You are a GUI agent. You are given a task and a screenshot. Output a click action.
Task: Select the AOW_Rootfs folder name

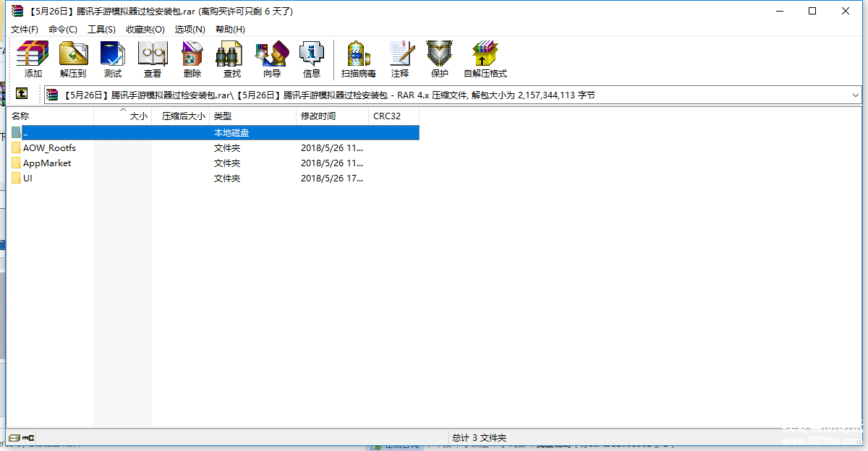pyautogui.click(x=49, y=148)
